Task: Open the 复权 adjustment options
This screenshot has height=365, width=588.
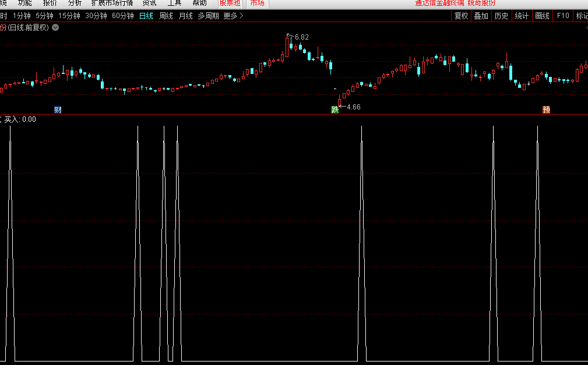Action: (461, 16)
